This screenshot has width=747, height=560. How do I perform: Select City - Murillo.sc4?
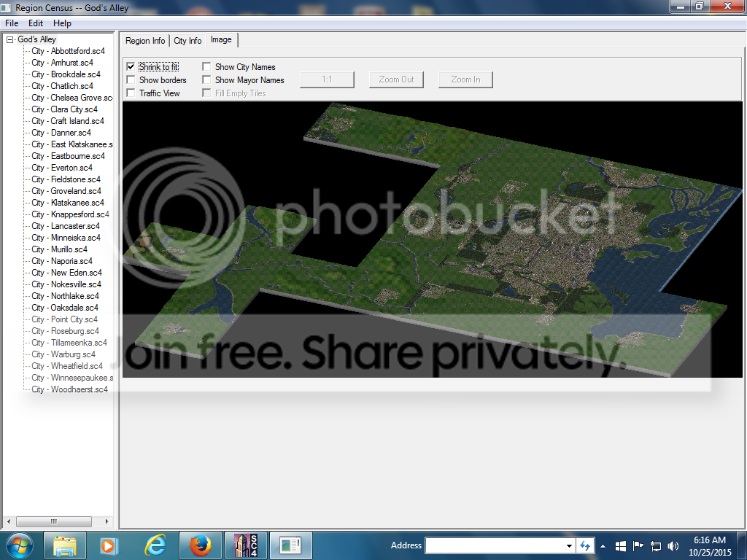pyautogui.click(x=60, y=249)
